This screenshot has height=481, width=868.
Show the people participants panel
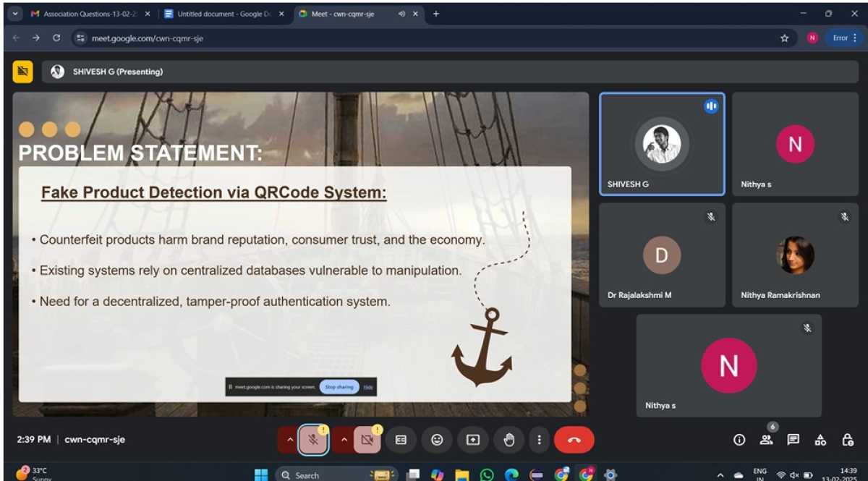[x=766, y=440]
